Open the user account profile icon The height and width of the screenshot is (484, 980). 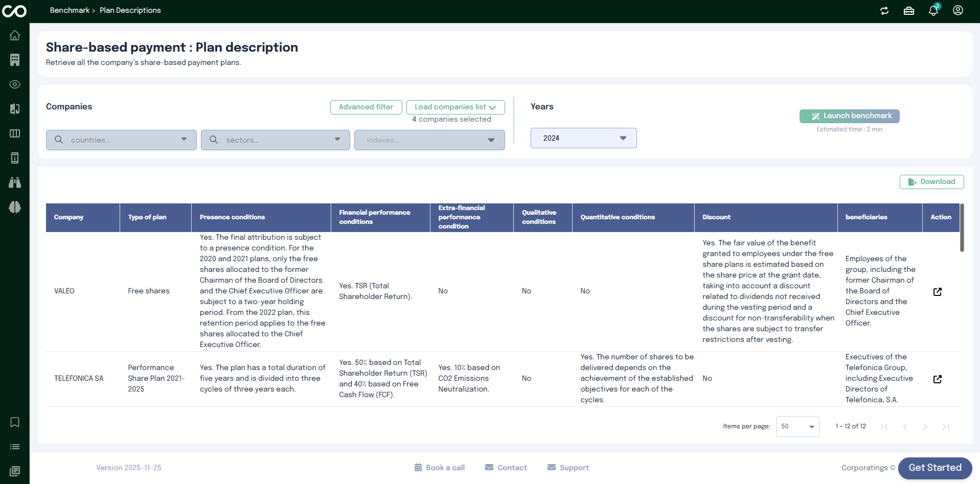(958, 11)
